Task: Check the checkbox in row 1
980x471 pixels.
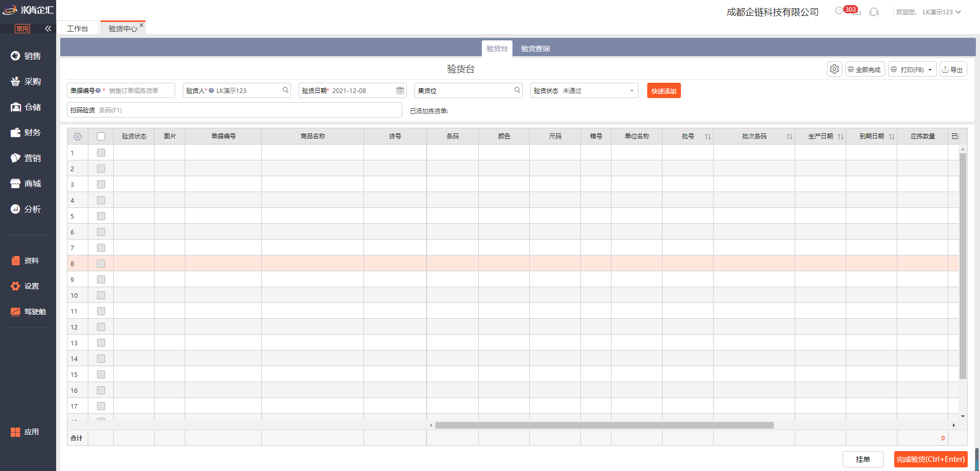Action: pyautogui.click(x=101, y=153)
